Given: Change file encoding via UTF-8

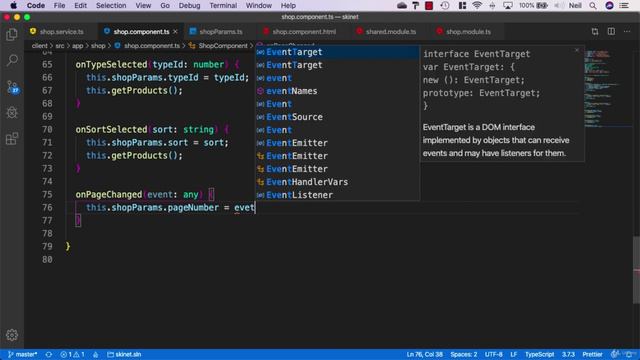Looking at the screenshot, I should (493, 354).
